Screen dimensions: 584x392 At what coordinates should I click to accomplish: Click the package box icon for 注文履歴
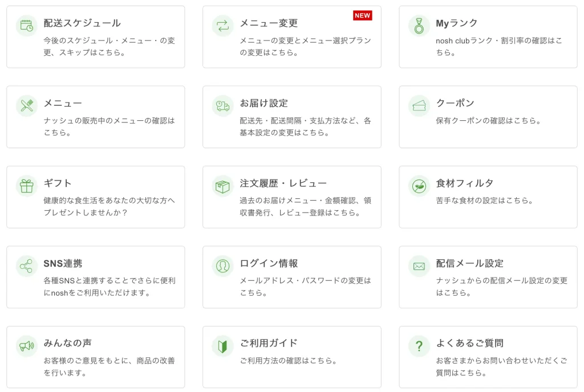[223, 186]
